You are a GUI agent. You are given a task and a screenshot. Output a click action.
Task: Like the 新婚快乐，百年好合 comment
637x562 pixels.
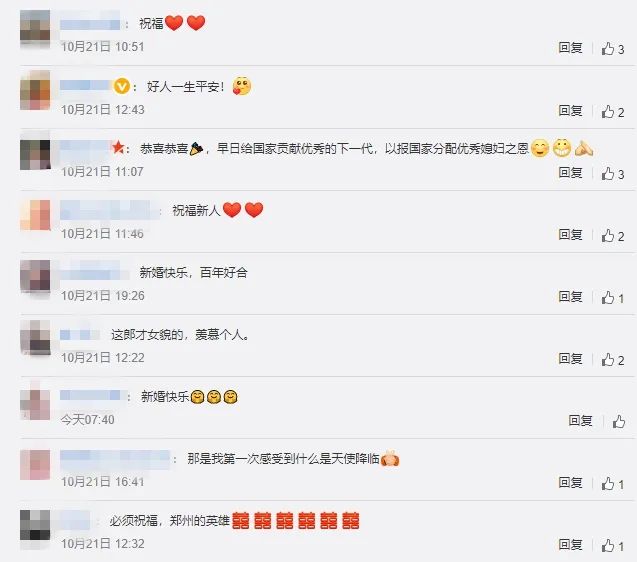pos(613,298)
